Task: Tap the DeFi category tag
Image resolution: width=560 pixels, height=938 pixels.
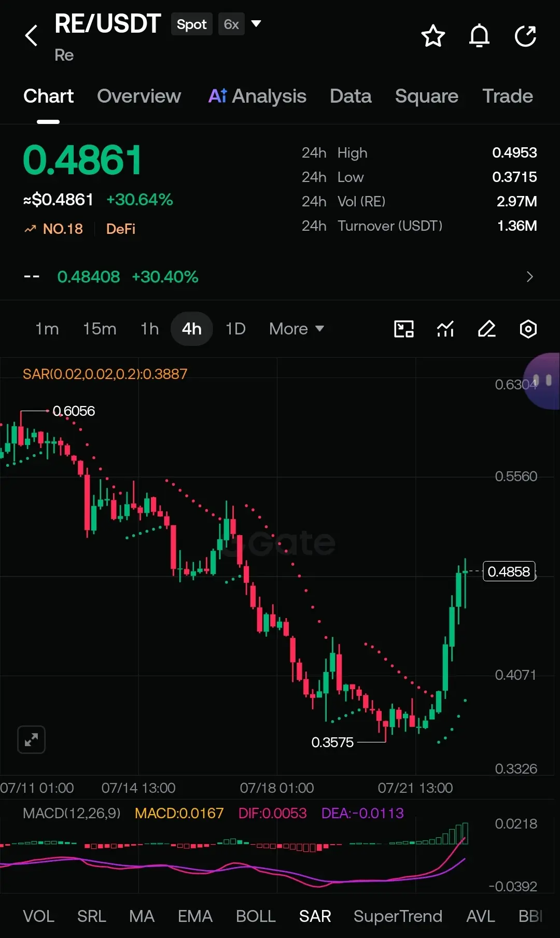Action: (x=121, y=229)
